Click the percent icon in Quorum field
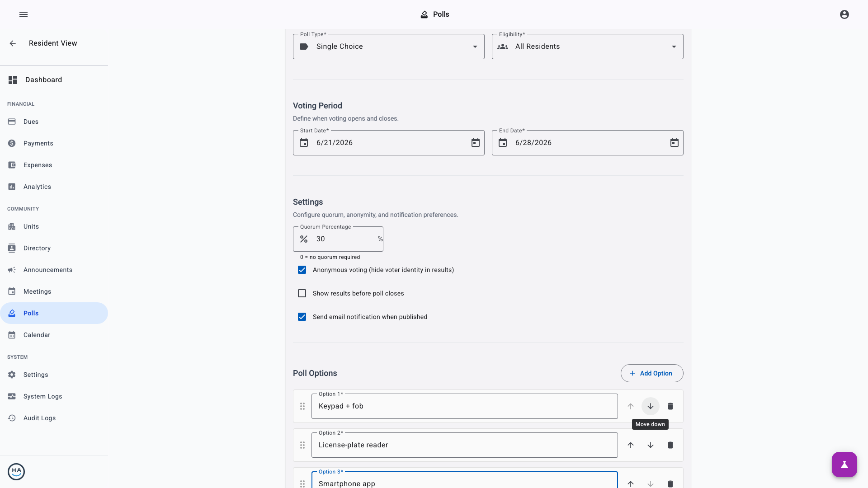 click(x=304, y=239)
